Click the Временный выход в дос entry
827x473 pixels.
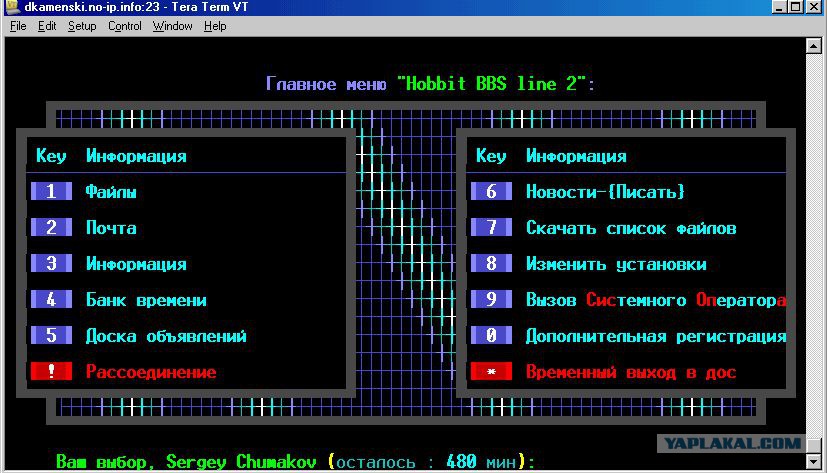(x=631, y=372)
